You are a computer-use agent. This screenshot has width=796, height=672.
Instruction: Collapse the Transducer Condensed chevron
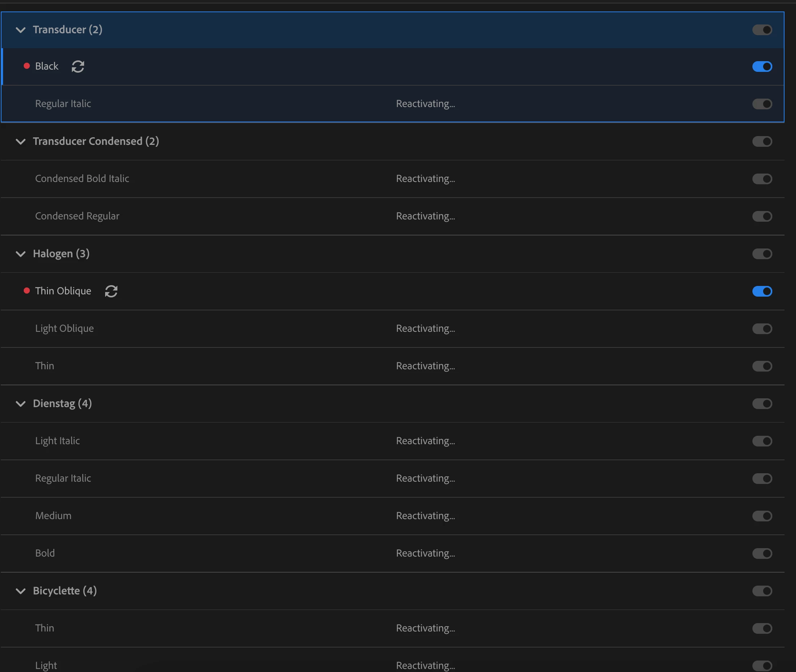21,141
